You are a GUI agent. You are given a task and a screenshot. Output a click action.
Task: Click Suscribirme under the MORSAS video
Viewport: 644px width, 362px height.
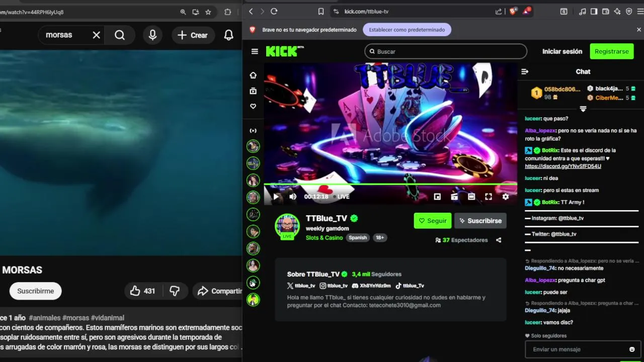(x=35, y=291)
